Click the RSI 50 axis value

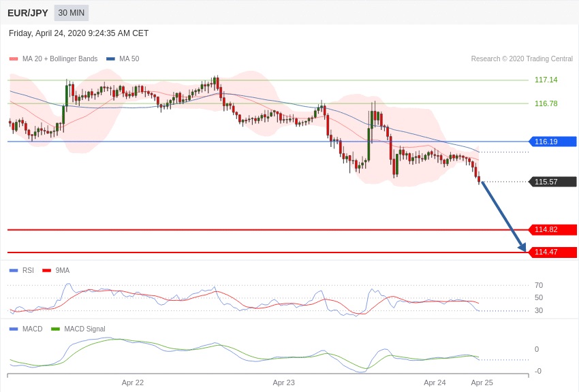click(x=539, y=297)
